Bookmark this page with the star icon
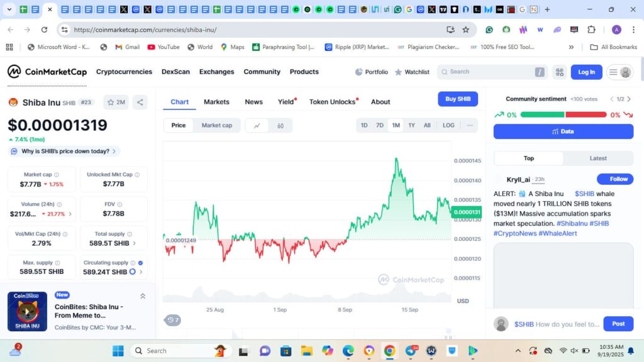The height and width of the screenshot is (362, 644). 466,30
